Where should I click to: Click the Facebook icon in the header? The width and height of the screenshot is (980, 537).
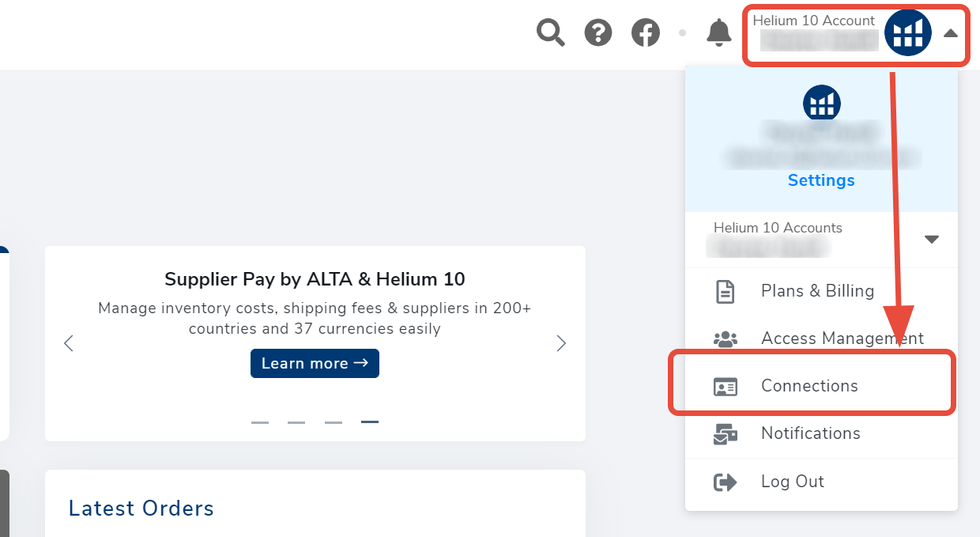pos(646,32)
